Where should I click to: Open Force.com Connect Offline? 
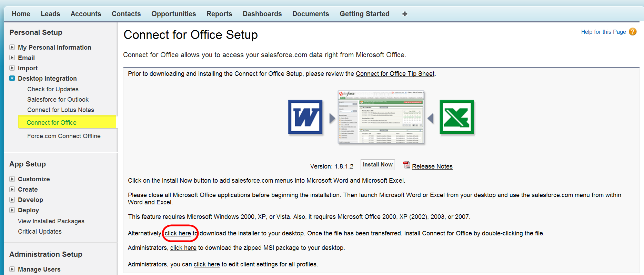coord(64,136)
